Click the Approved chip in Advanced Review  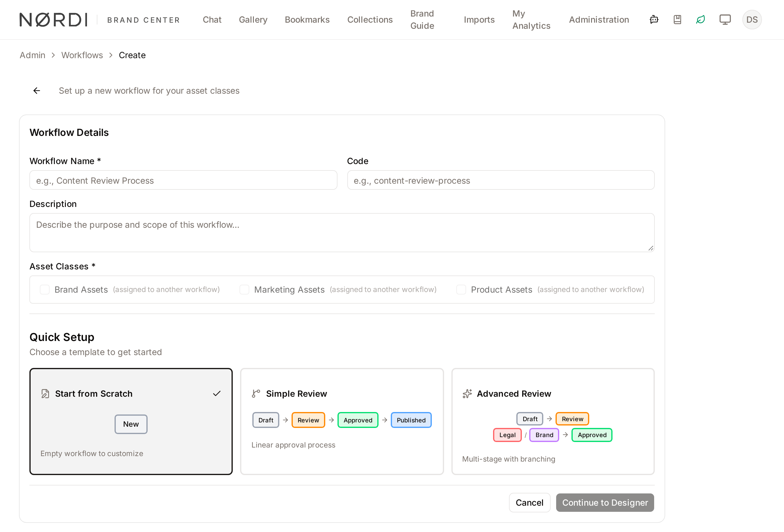[x=592, y=435]
